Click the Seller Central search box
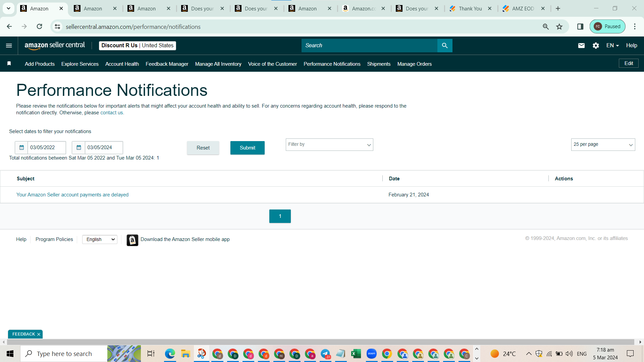The image size is (644, 362). 369,46
